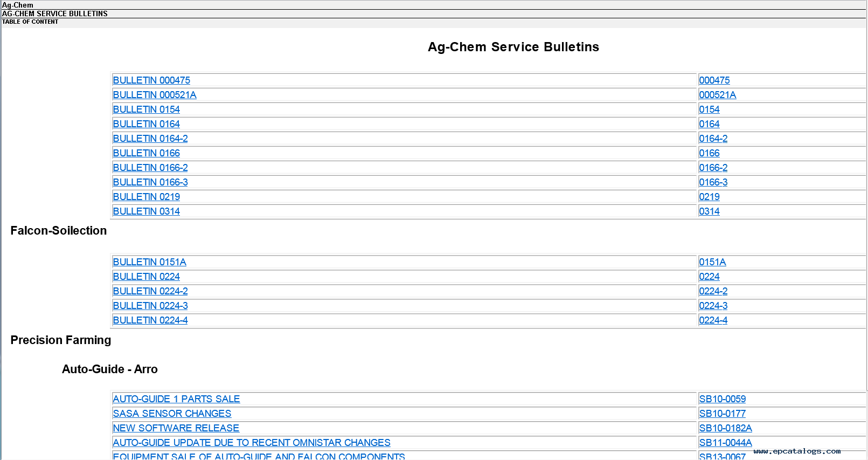Click the BULLETIN 0224-3 link
The width and height of the screenshot is (868, 460).
coord(150,306)
